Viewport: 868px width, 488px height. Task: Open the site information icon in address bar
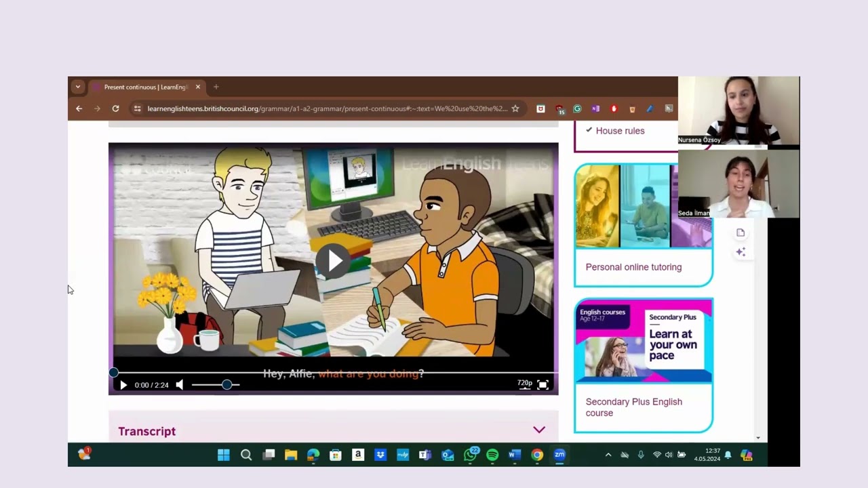click(138, 108)
